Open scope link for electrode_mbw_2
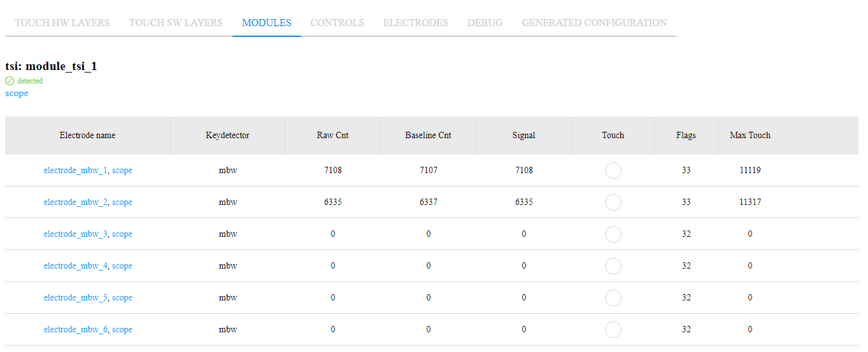 [122, 202]
